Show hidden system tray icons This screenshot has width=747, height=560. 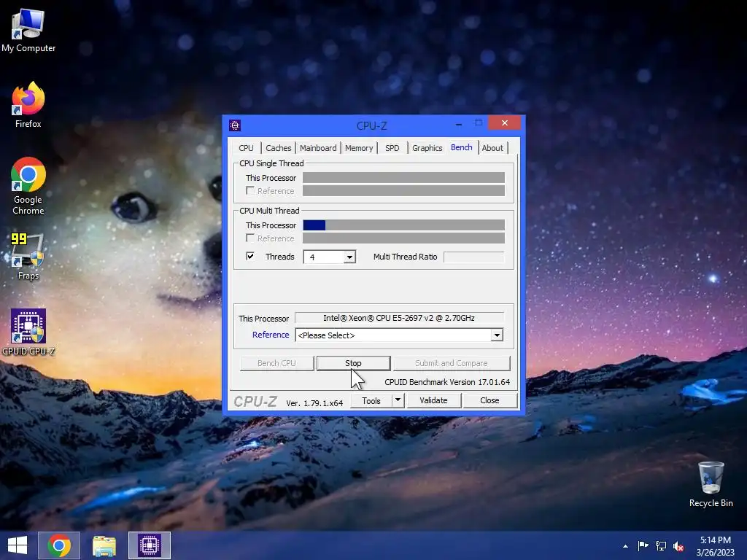tap(625, 546)
